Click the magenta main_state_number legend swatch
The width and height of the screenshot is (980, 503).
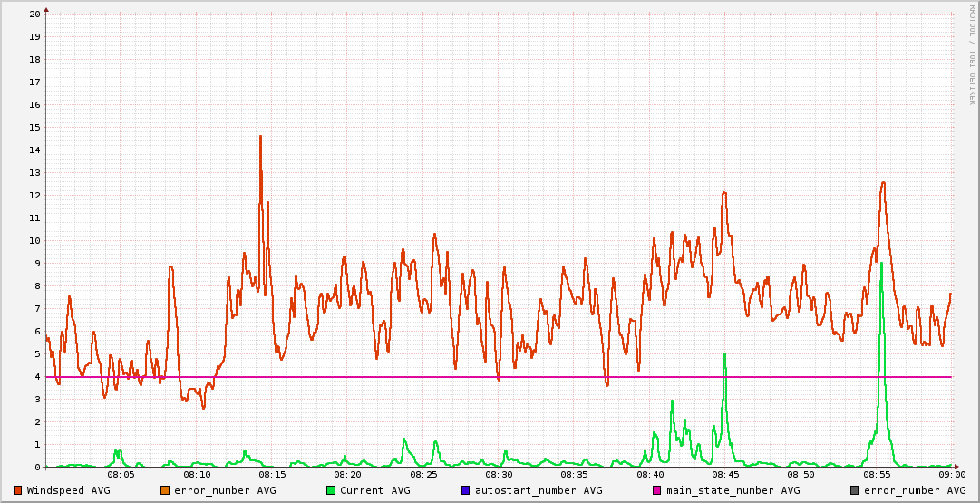click(657, 490)
